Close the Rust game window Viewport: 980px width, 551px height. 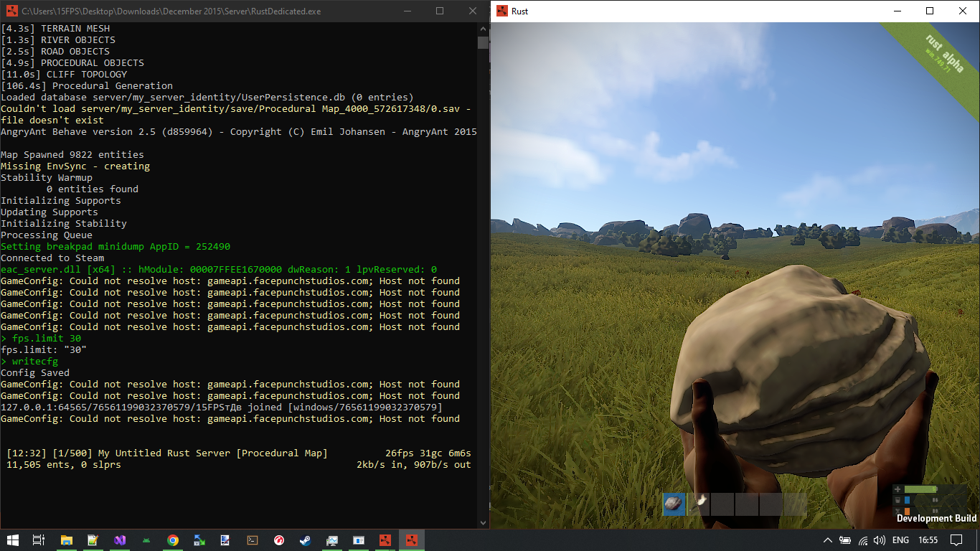click(x=963, y=11)
